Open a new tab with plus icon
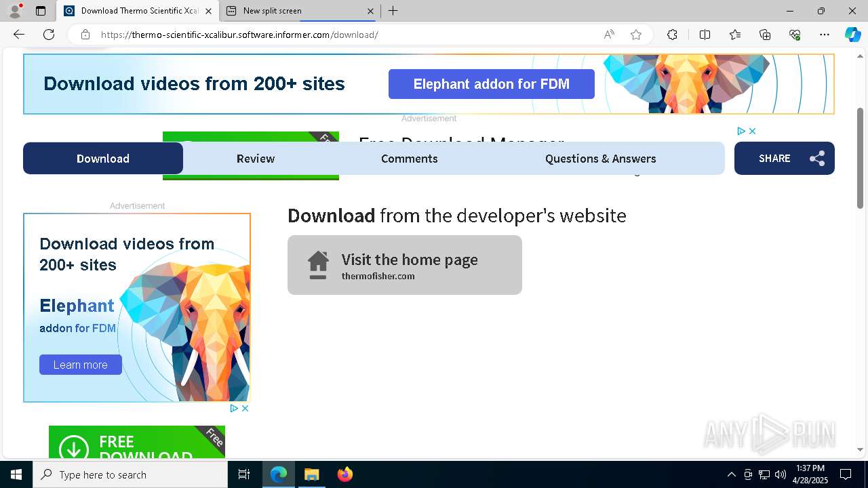Viewport: 868px width, 488px height. click(393, 10)
